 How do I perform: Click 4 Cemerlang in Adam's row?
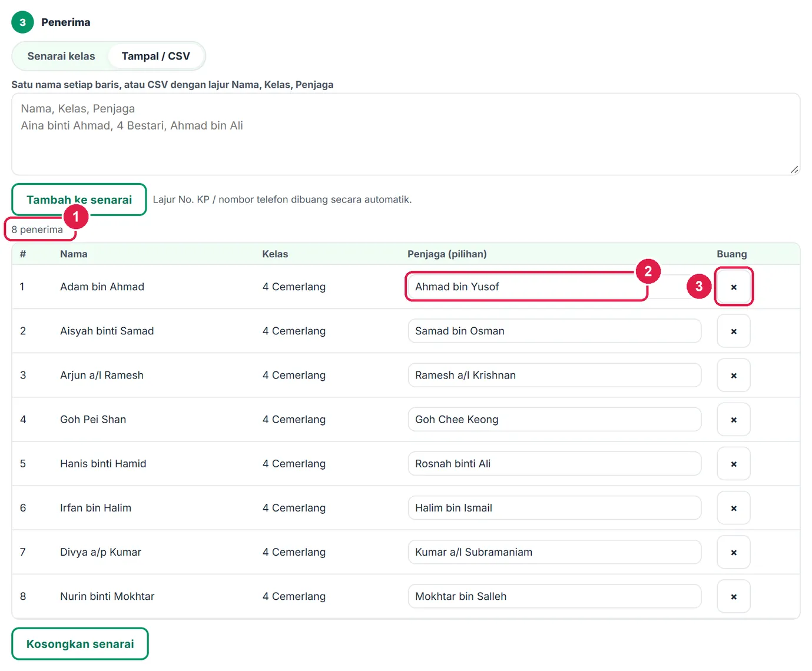tap(294, 287)
